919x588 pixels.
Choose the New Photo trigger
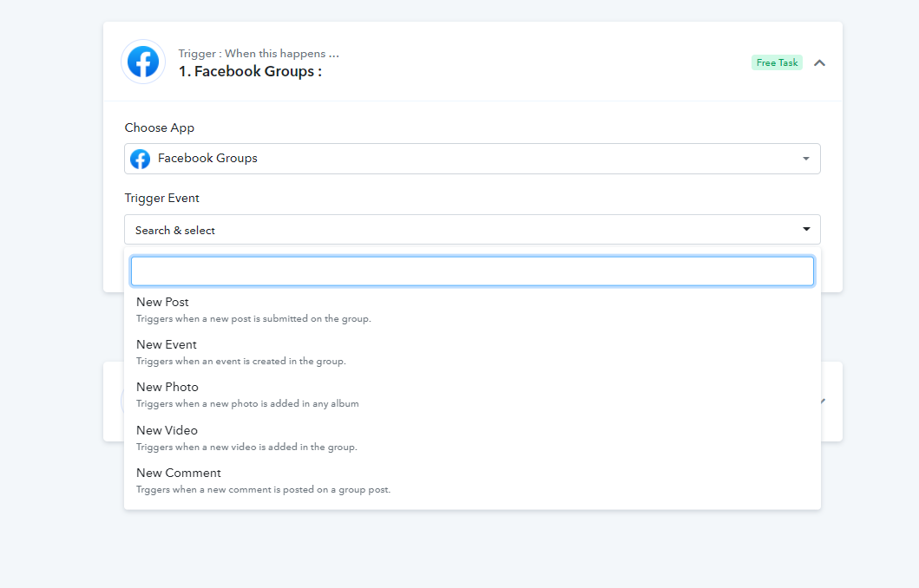(x=472, y=395)
